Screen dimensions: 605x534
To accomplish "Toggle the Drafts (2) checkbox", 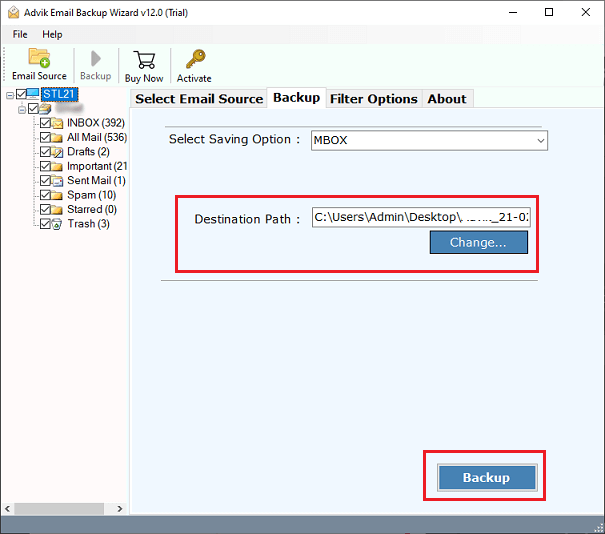I will [45, 152].
